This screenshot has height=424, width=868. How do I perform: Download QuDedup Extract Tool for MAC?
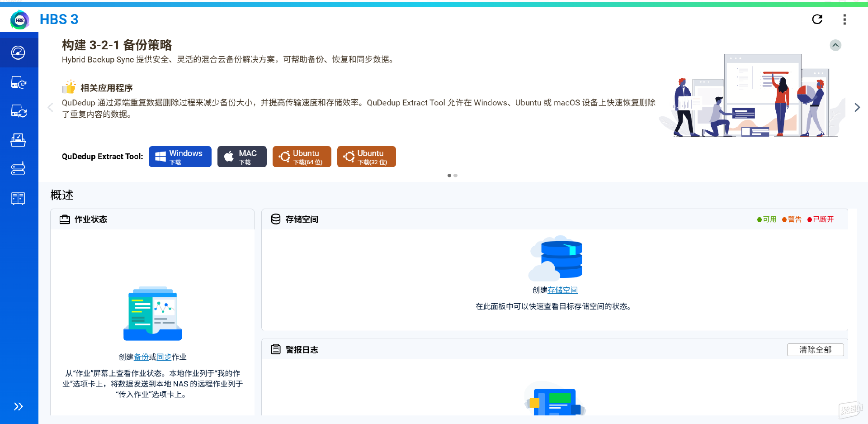point(242,157)
